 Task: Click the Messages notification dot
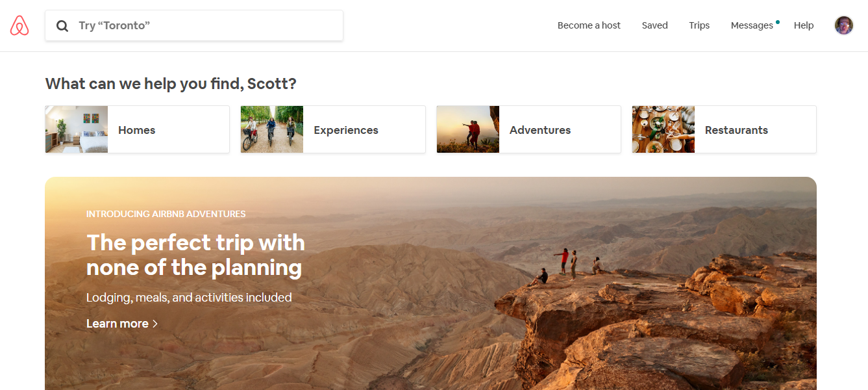coord(778,22)
